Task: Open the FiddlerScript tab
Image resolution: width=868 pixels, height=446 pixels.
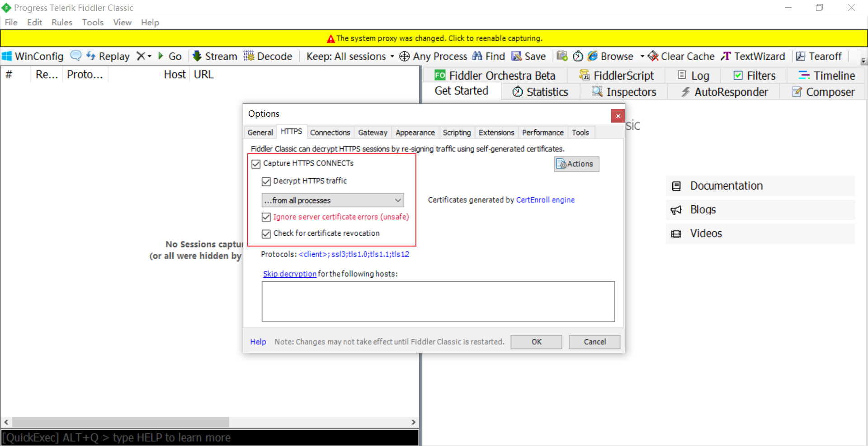Action: pyautogui.click(x=616, y=75)
